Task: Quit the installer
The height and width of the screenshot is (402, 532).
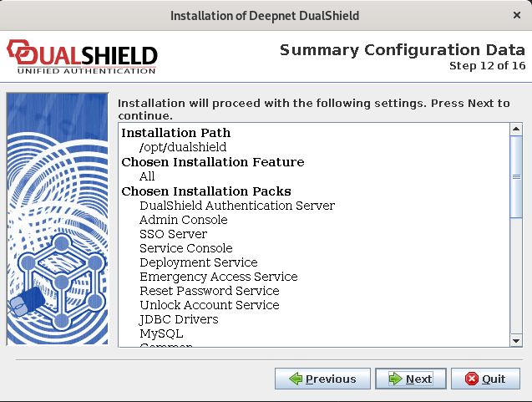Action: (485, 379)
